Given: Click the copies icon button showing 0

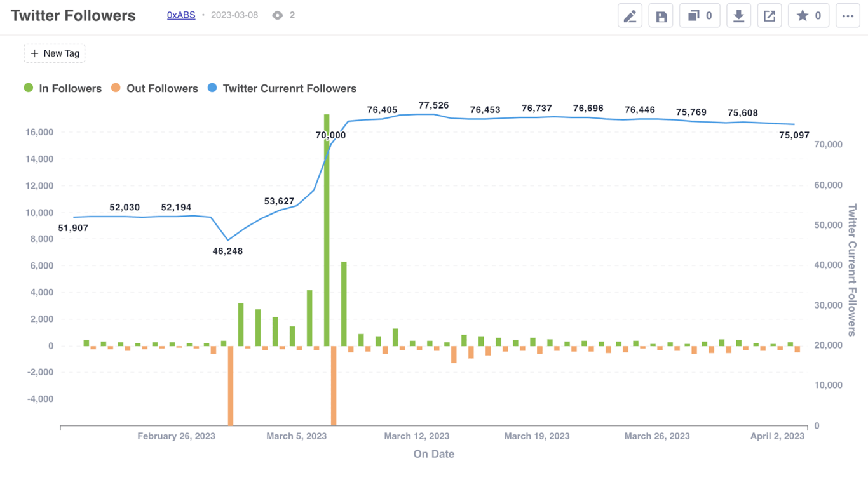Looking at the screenshot, I should pos(700,16).
